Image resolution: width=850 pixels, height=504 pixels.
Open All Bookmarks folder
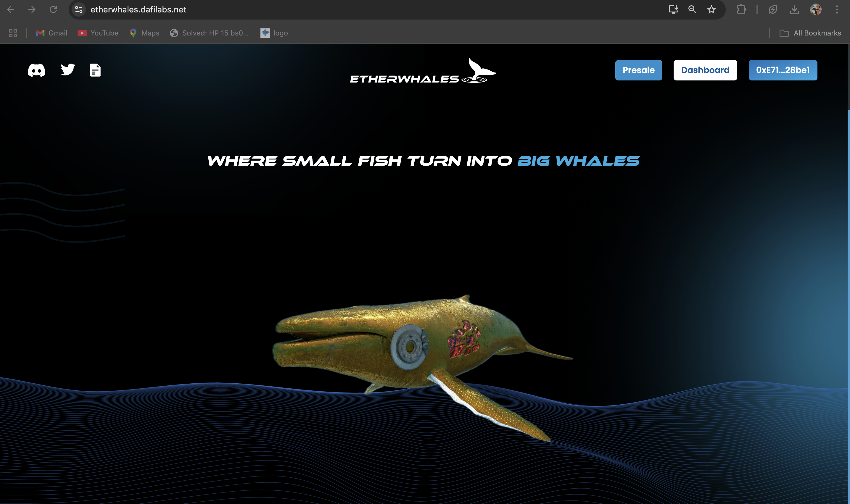(810, 33)
